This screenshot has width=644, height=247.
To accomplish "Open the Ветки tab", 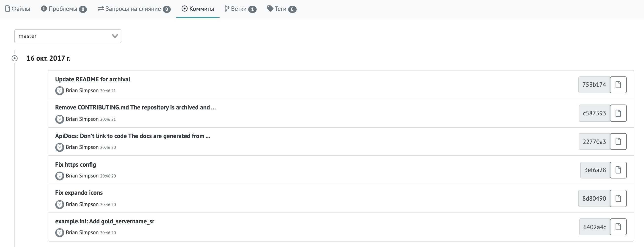I will pos(240,9).
